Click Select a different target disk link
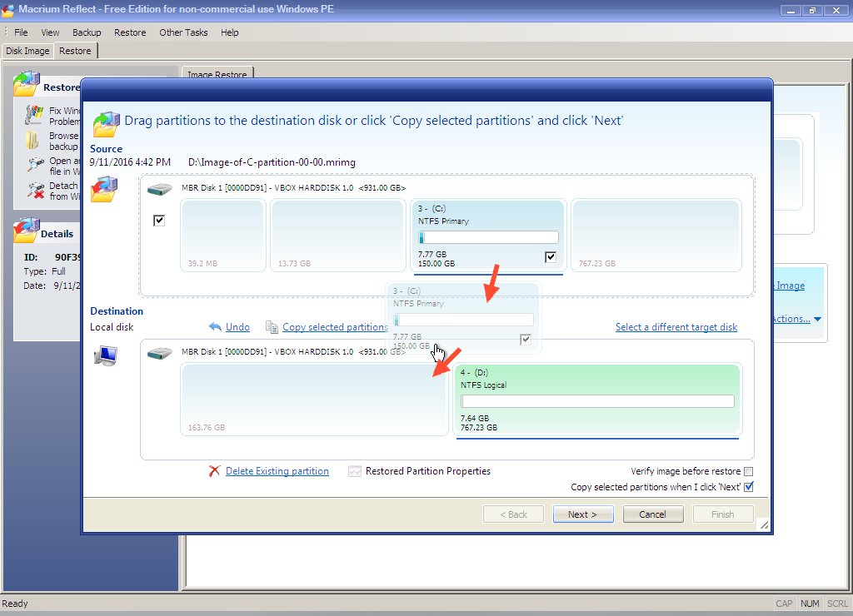853x616 pixels. pos(676,327)
